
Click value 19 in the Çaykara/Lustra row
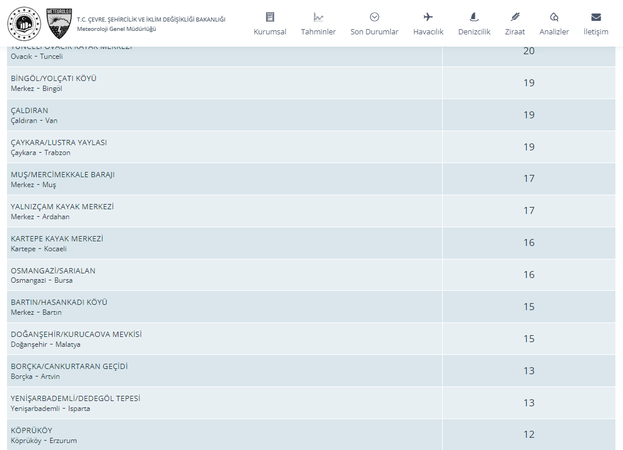point(529,147)
